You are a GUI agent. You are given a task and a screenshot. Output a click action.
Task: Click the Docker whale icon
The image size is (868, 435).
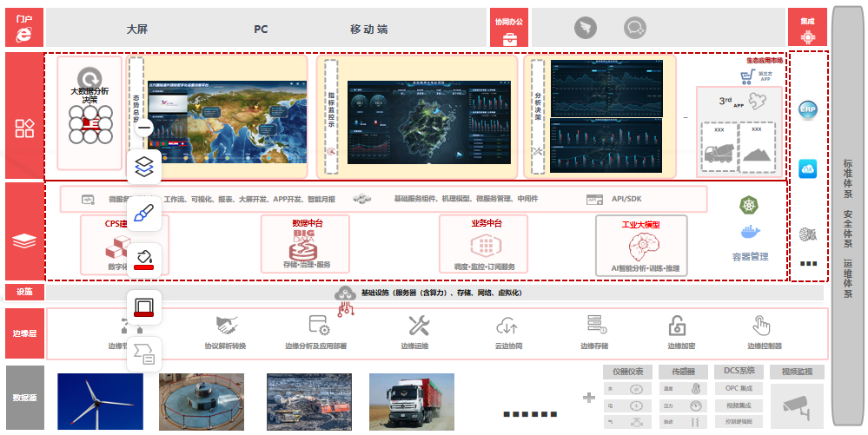[x=748, y=232]
